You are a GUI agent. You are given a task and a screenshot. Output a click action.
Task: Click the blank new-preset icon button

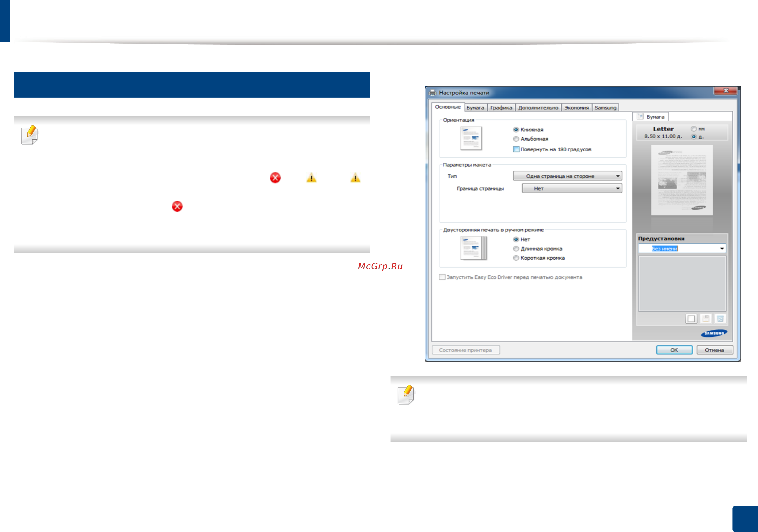[691, 319]
